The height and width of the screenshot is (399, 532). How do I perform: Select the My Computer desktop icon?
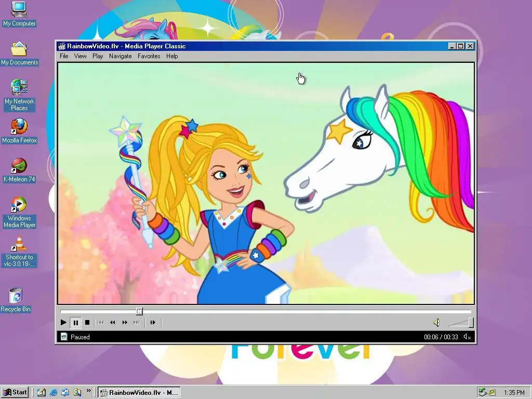pyautogui.click(x=19, y=14)
